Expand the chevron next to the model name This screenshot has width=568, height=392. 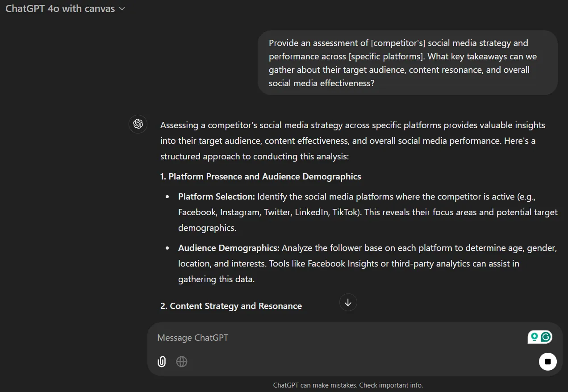[122, 9]
